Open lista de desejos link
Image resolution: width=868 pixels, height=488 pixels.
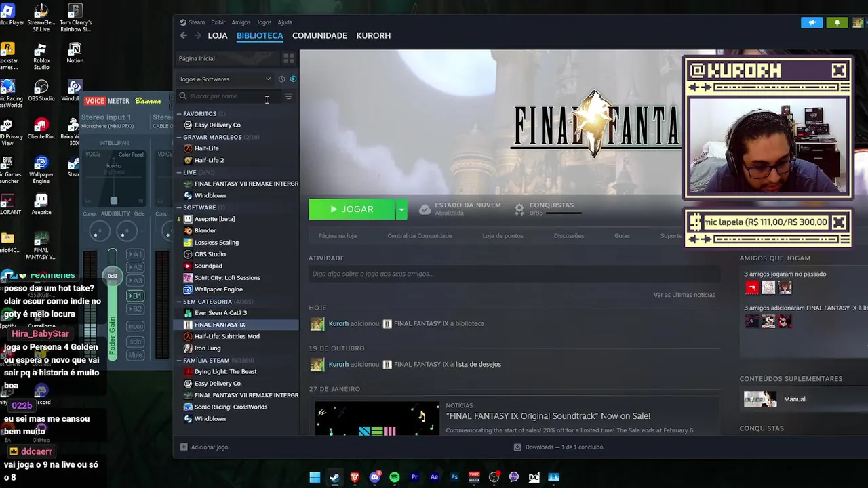[478, 364]
